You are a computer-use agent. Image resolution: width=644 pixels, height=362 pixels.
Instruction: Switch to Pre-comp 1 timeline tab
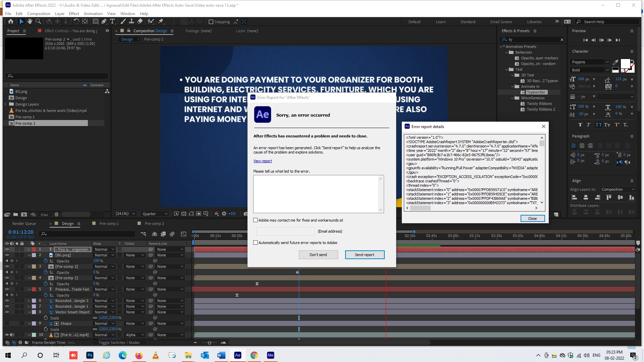coord(109,224)
